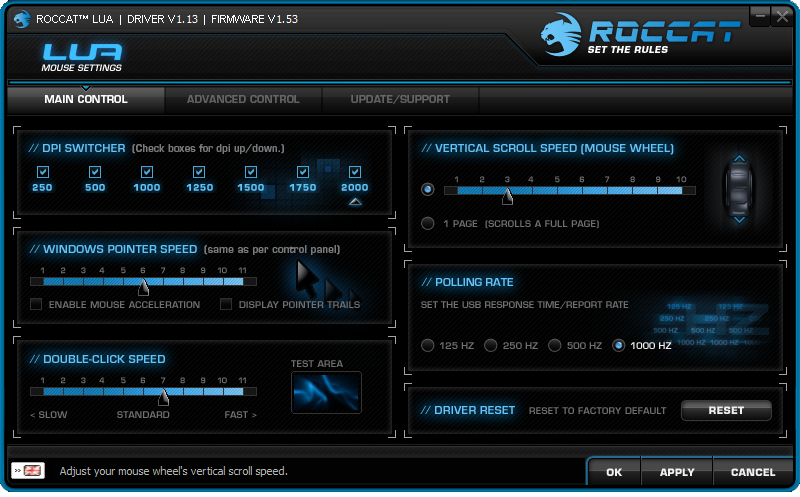800x497 pixels.
Task: Click the RESET button
Action: (726, 410)
